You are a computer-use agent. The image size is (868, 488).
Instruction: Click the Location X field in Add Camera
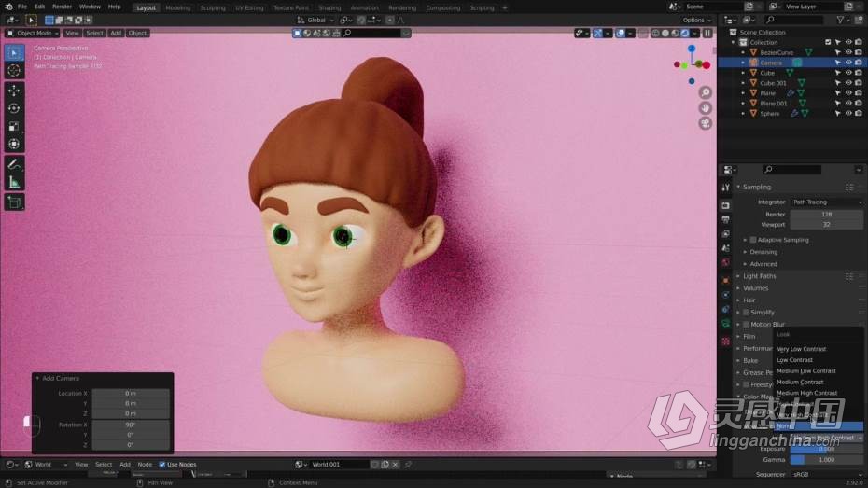(131, 394)
